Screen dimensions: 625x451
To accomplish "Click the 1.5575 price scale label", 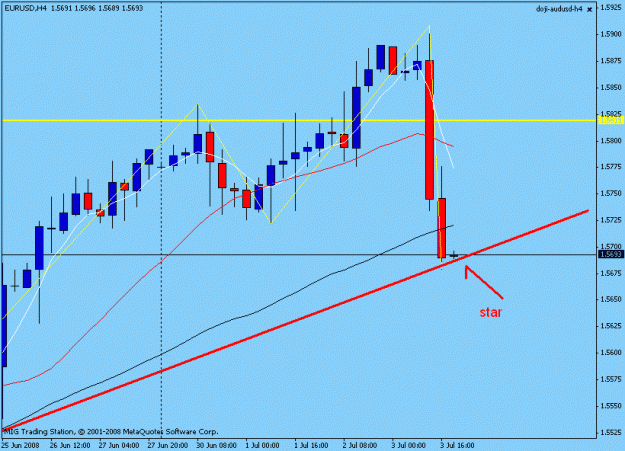I will point(611,379).
